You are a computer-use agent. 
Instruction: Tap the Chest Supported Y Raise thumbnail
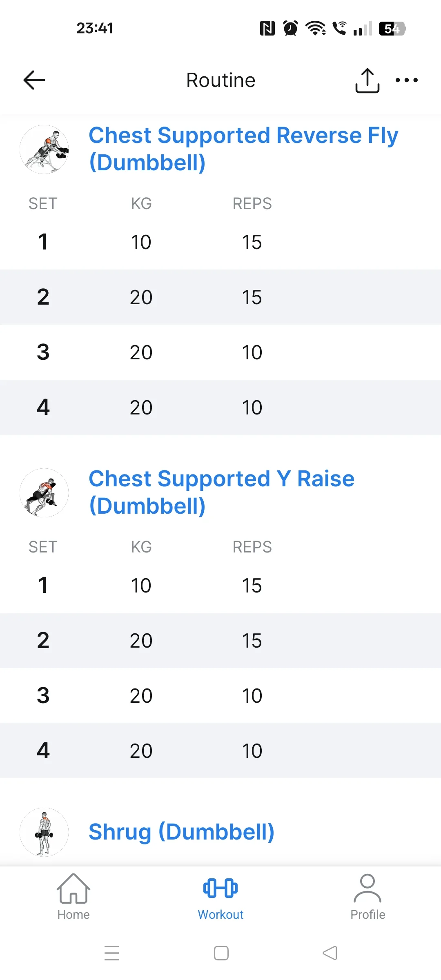[x=44, y=493]
